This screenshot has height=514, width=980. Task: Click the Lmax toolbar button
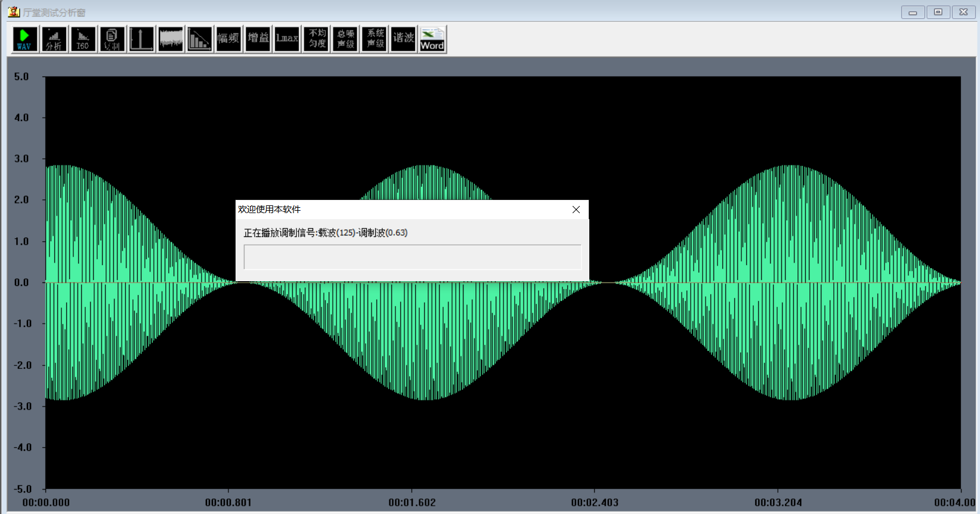(x=287, y=39)
